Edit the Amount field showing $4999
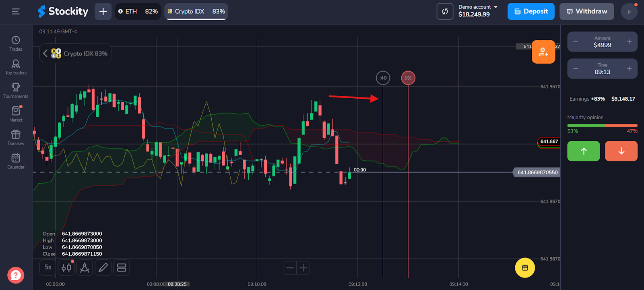The image size is (644, 290). (x=602, y=42)
